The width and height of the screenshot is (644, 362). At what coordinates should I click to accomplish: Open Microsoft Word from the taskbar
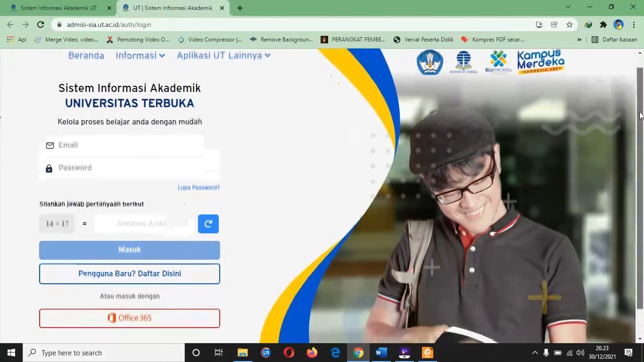tap(381, 352)
